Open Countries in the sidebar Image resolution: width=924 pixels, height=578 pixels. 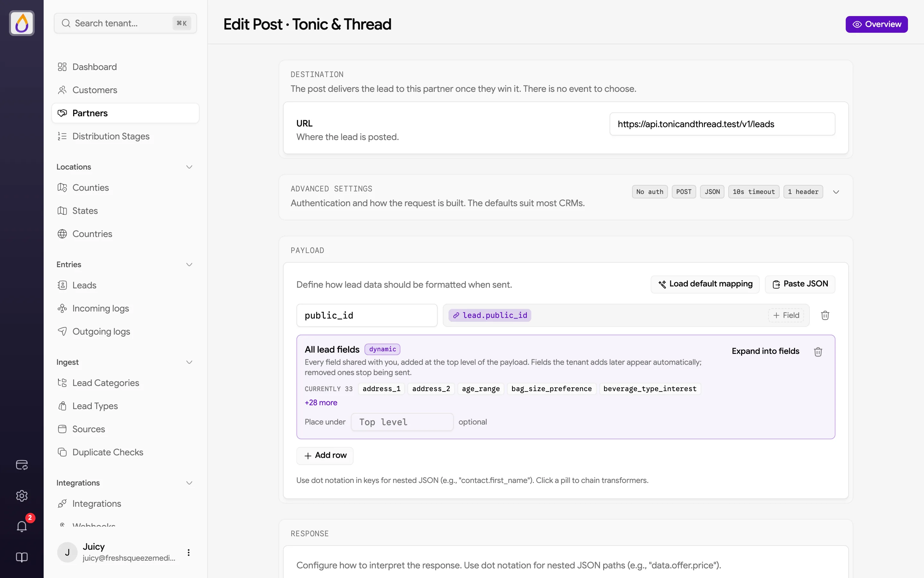tap(125, 234)
